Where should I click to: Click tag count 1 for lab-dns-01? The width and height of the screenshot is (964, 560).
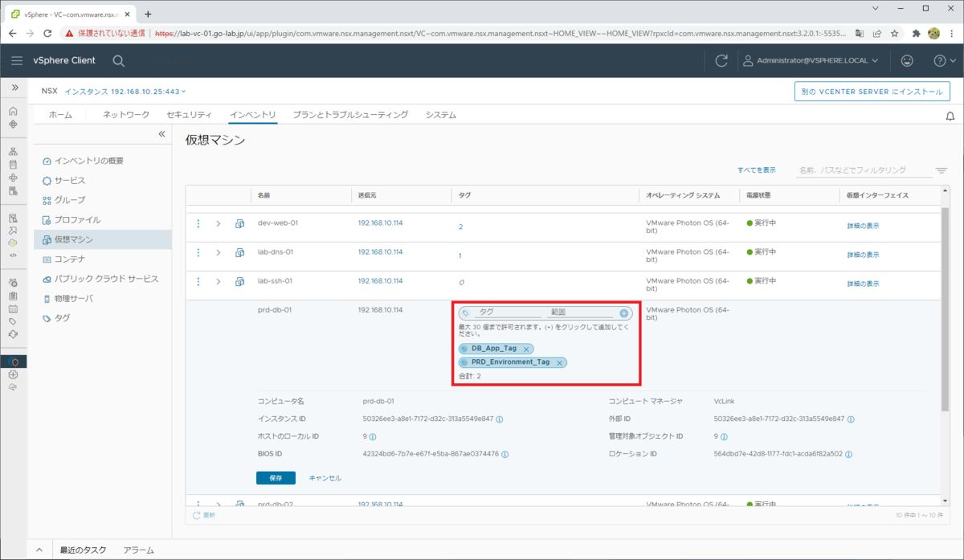pos(460,255)
